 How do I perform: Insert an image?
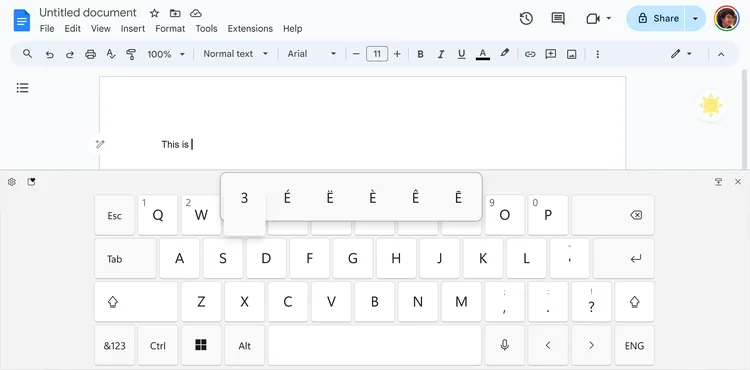pyautogui.click(x=572, y=54)
